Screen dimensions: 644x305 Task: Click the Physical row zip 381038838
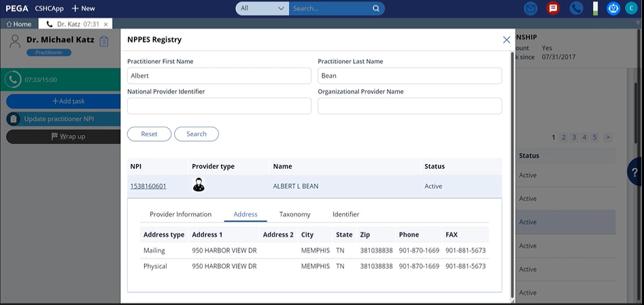(376, 266)
